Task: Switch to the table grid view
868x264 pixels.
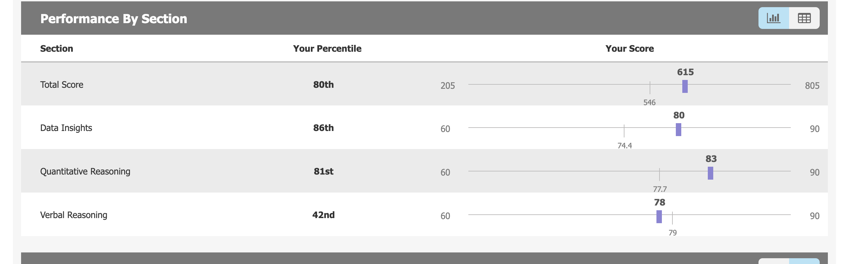Action: [804, 18]
